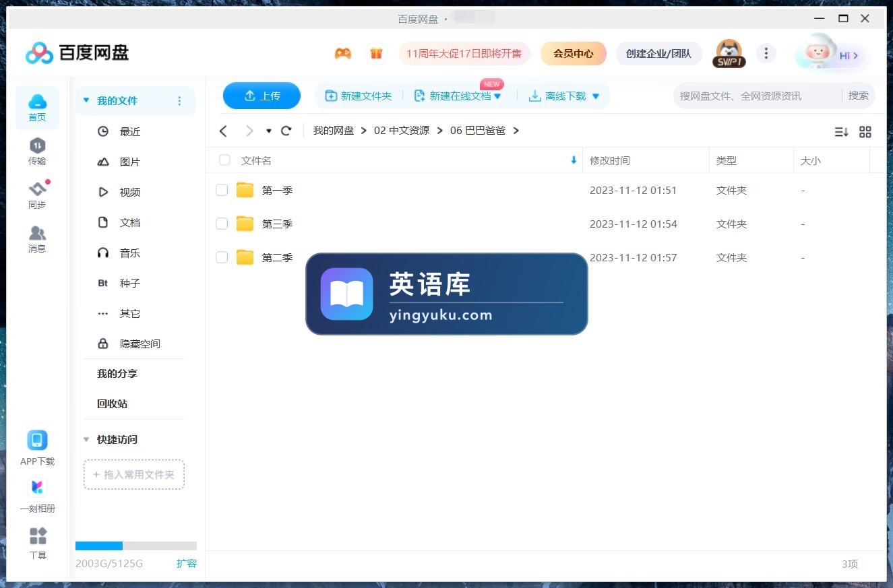Open 音乐 category
The width and height of the screenshot is (893, 588).
129,253
